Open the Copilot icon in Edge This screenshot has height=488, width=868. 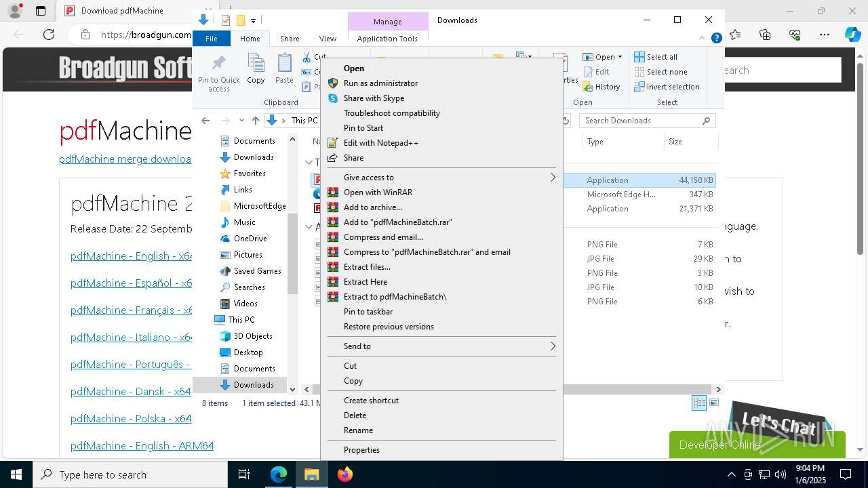pos(852,35)
